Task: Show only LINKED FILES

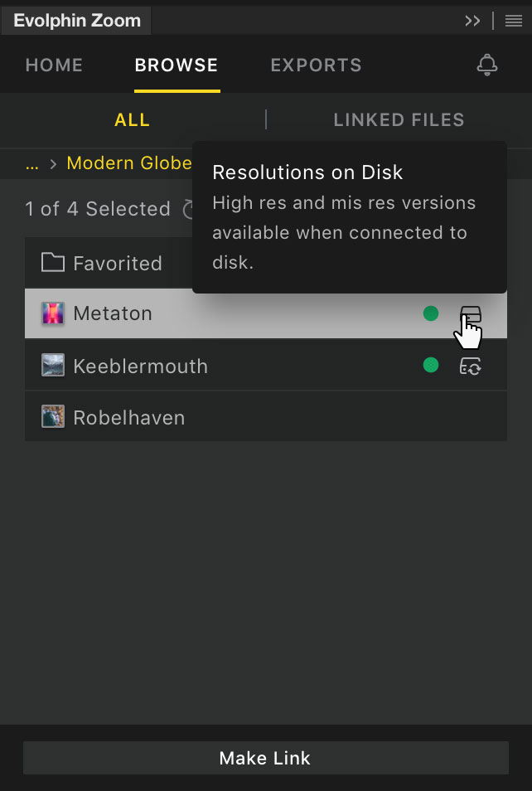Action: [399, 120]
